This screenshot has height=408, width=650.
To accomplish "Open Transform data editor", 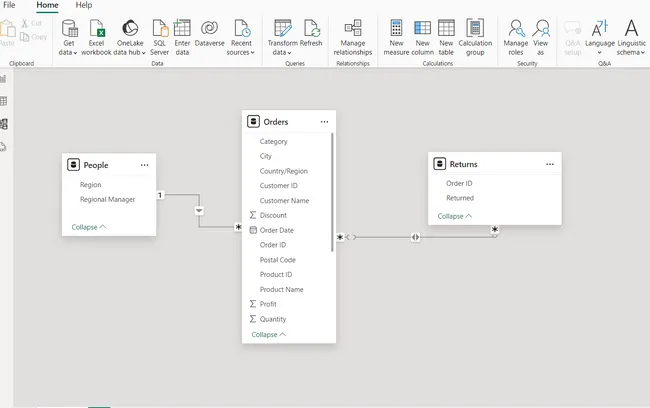I will (283, 37).
